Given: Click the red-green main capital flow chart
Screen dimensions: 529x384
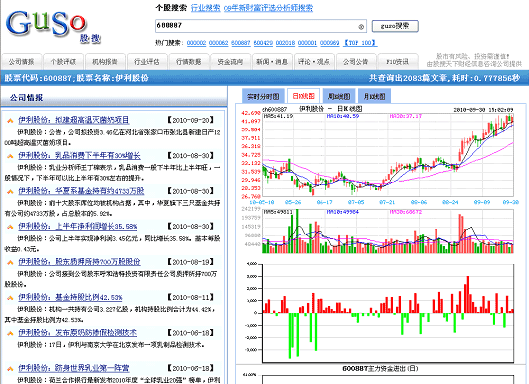Looking at the screenshot, I should pyautogui.click(x=388, y=313).
